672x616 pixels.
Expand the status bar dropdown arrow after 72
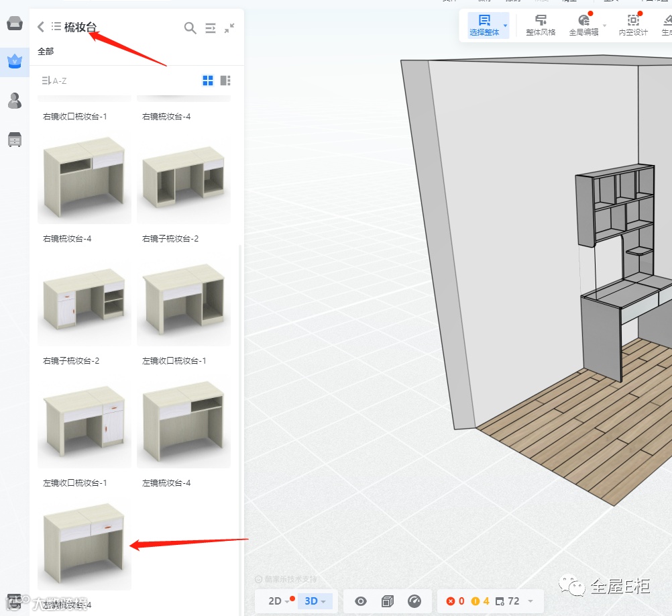point(530,601)
